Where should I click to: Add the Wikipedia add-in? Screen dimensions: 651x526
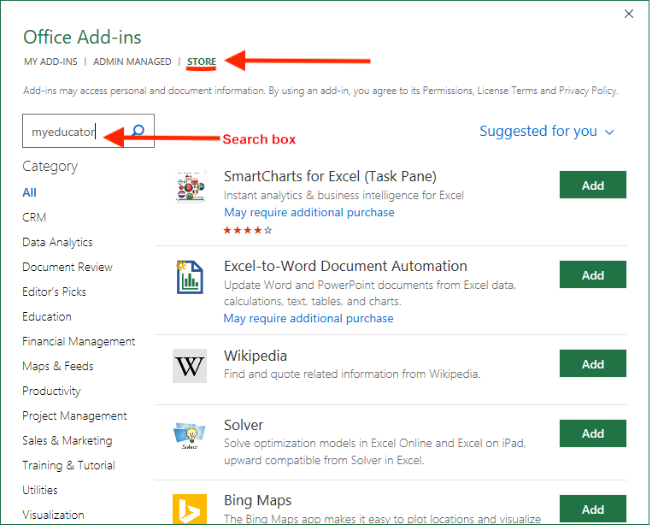click(592, 363)
